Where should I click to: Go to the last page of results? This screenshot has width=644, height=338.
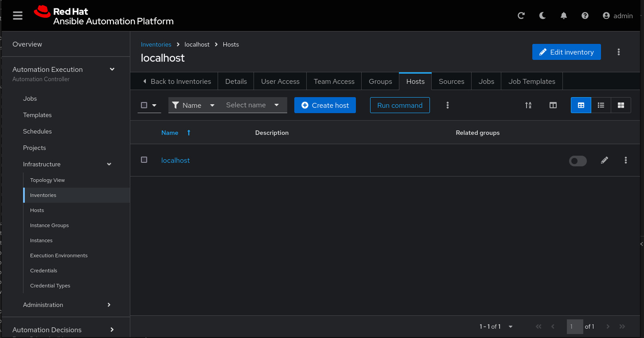[x=622, y=326]
